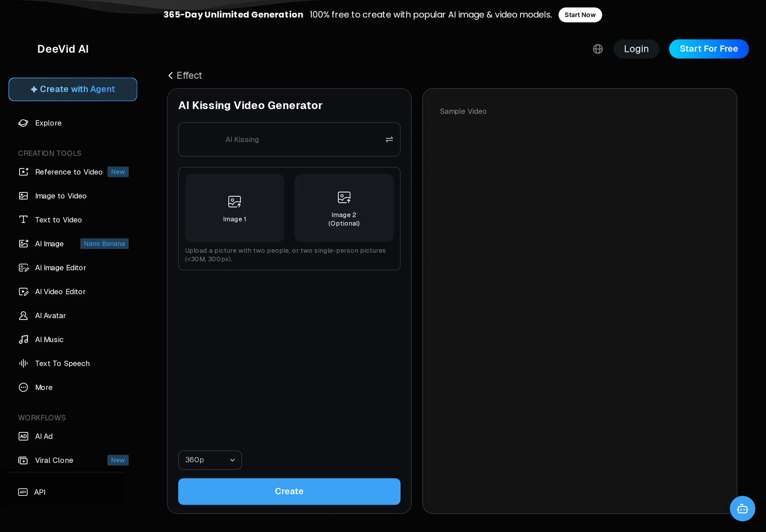This screenshot has width=766, height=532.
Task: Click the Login button
Action: point(636,49)
